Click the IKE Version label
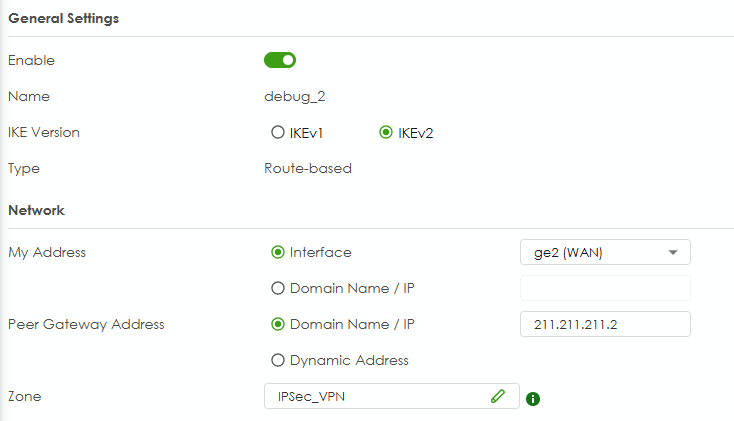Viewport: 734px width, 421px height. click(x=44, y=132)
